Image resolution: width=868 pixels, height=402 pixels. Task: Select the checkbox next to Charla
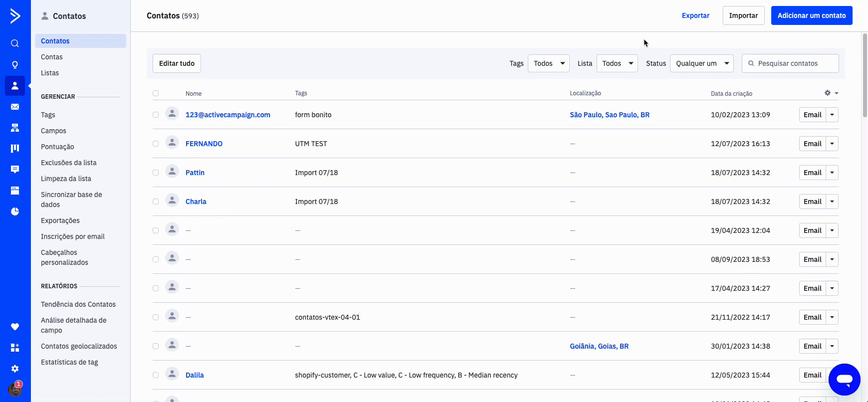(156, 201)
